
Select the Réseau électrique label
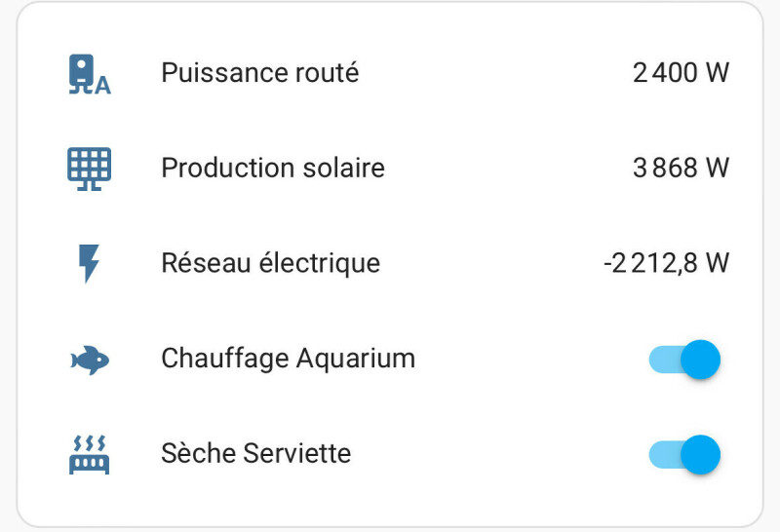270,263
